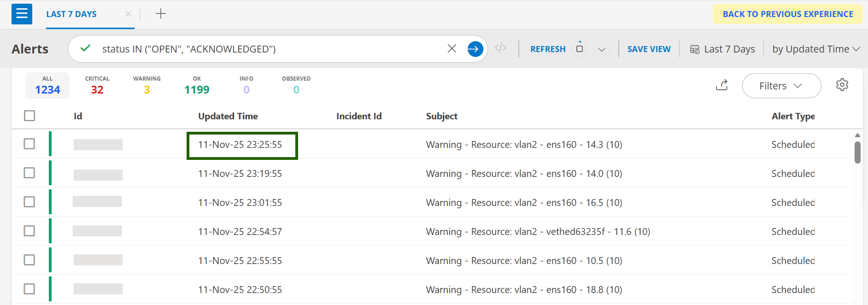The image size is (868, 305).
Task: Select checkbox for vethed63235f alert row
Action: click(29, 231)
